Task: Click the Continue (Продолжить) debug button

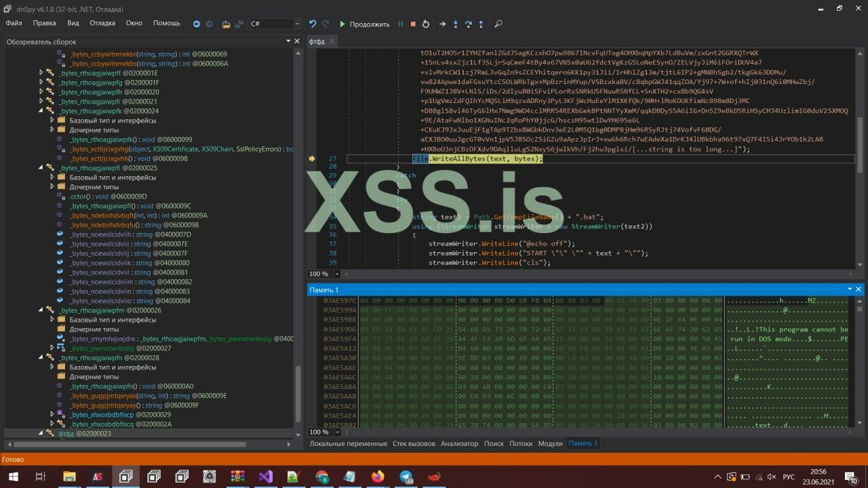Action: [364, 24]
